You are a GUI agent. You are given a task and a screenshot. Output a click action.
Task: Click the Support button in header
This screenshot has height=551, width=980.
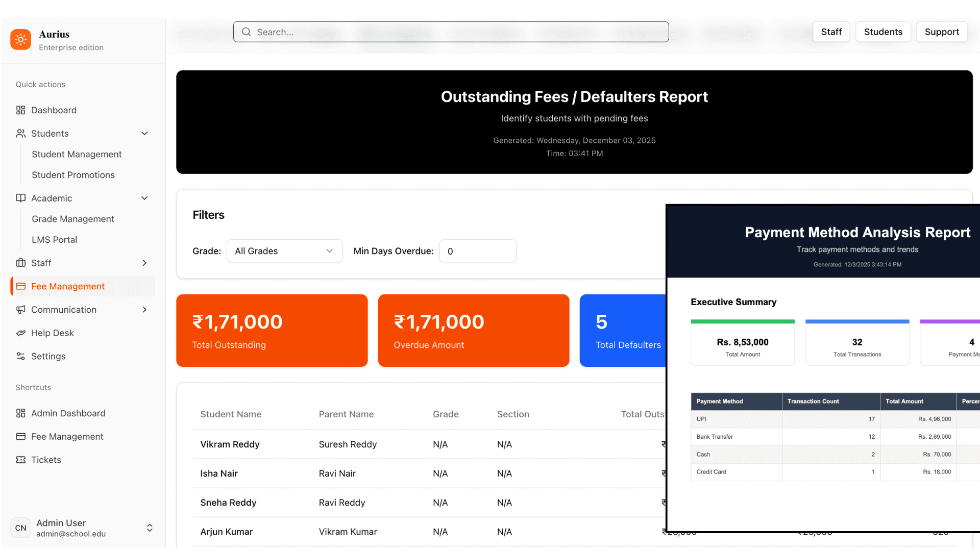coord(942,32)
